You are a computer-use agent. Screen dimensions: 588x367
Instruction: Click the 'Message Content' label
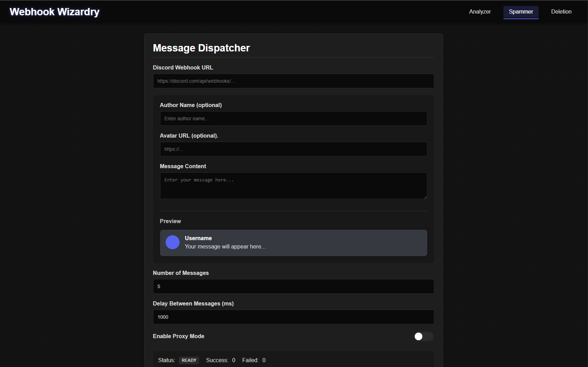(x=183, y=166)
